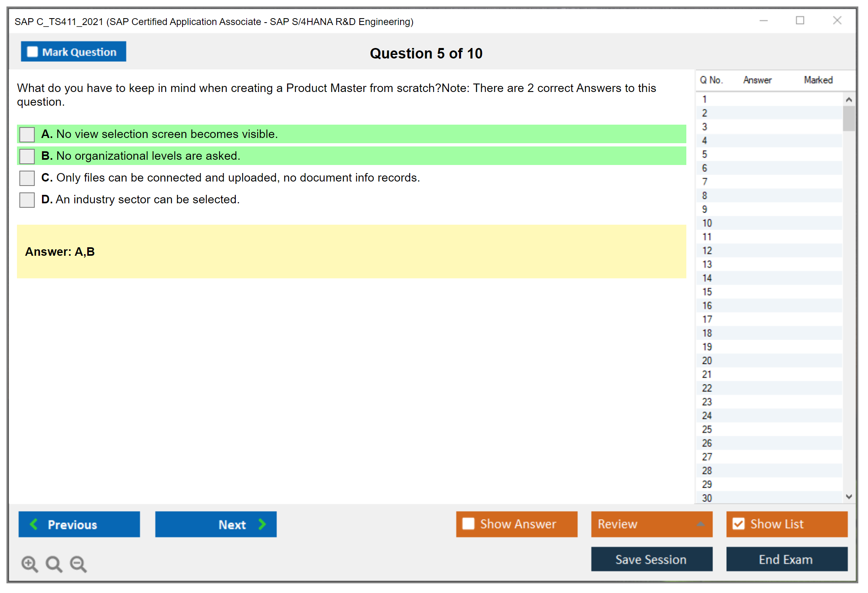Select question 10 in the list
Screen dimensions: 868x593
pyautogui.click(x=707, y=223)
